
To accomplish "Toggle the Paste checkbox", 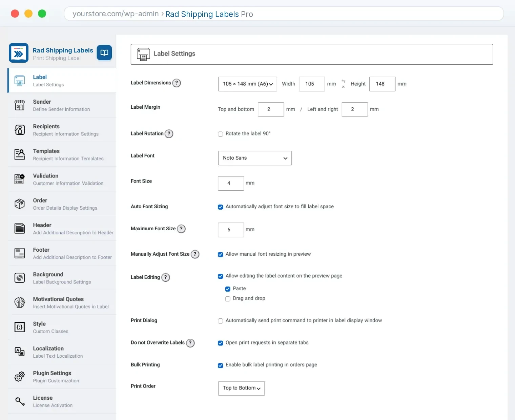I will point(228,289).
